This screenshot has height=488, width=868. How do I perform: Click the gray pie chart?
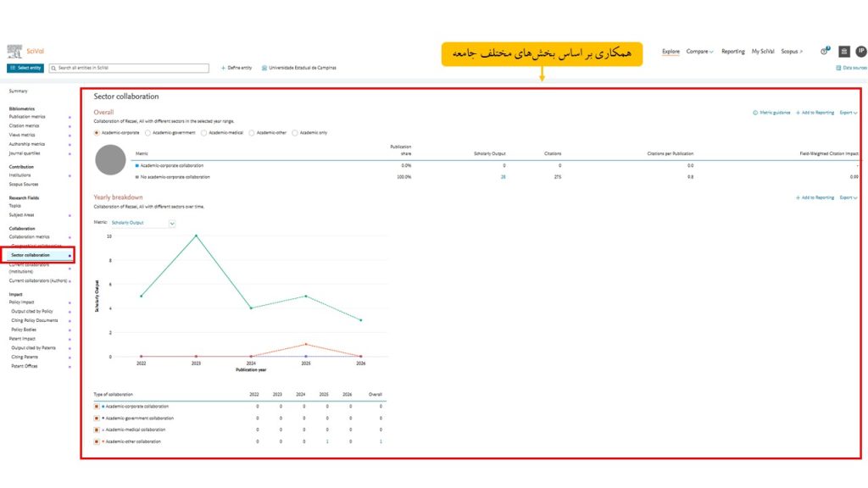tap(111, 160)
